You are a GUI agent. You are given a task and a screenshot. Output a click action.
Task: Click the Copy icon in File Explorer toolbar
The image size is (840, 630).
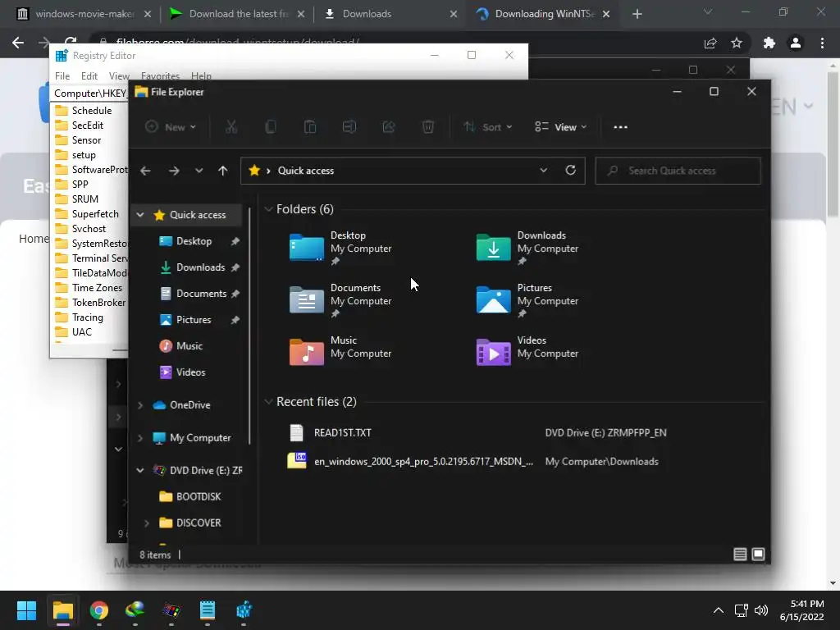coord(271,127)
